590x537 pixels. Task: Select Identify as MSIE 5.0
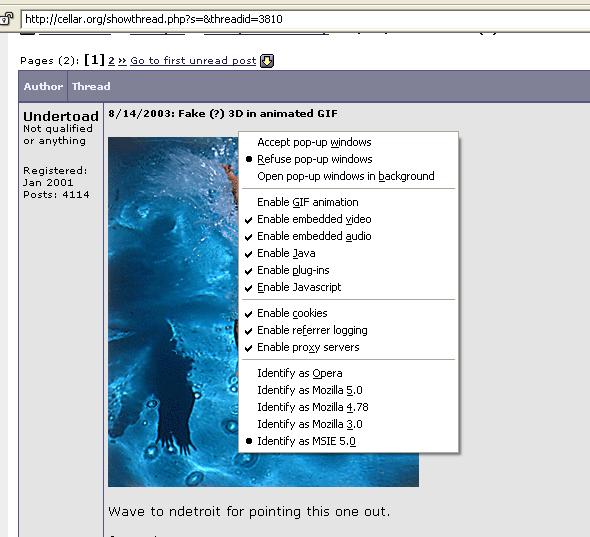[348, 441]
